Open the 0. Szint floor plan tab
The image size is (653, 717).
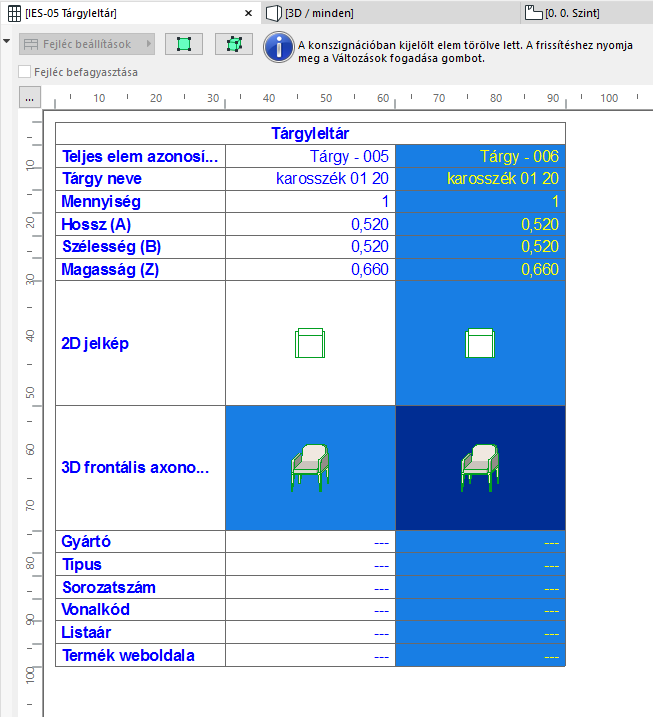587,13
